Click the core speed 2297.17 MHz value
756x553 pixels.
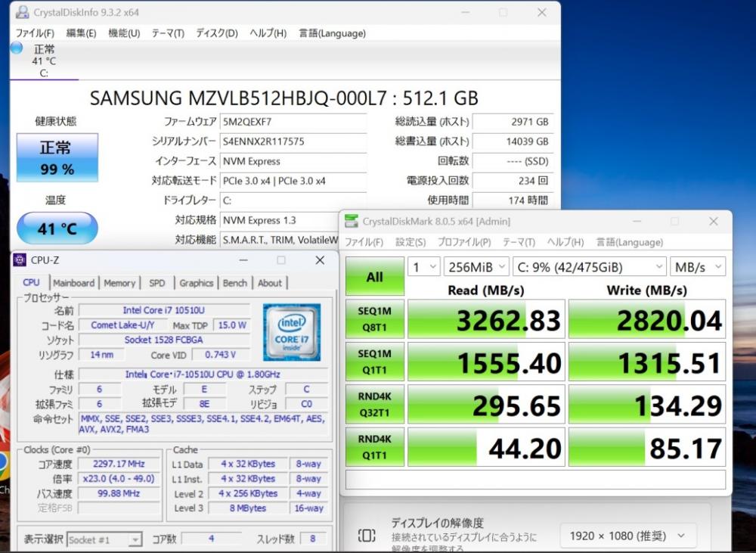[x=119, y=464]
